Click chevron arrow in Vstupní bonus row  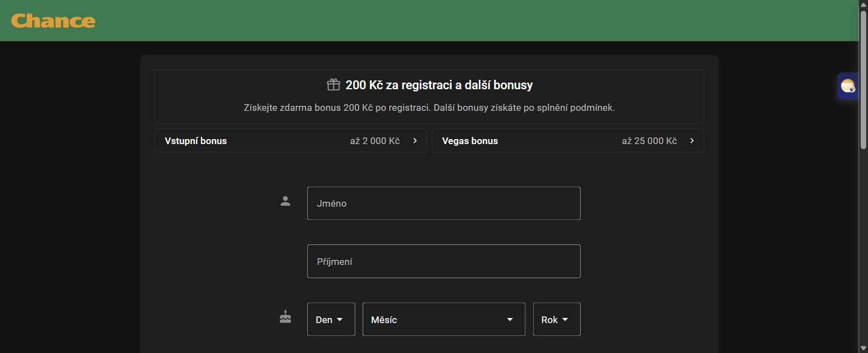tap(415, 141)
